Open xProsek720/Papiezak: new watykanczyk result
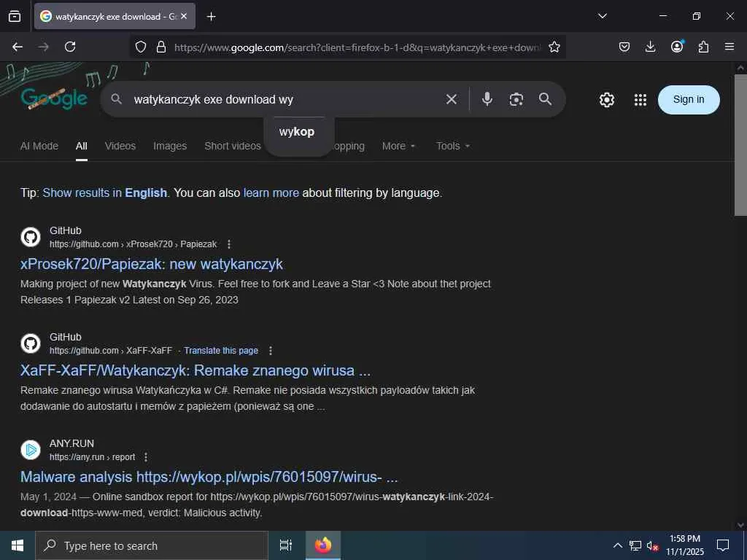The height and width of the screenshot is (560, 747). 152,264
